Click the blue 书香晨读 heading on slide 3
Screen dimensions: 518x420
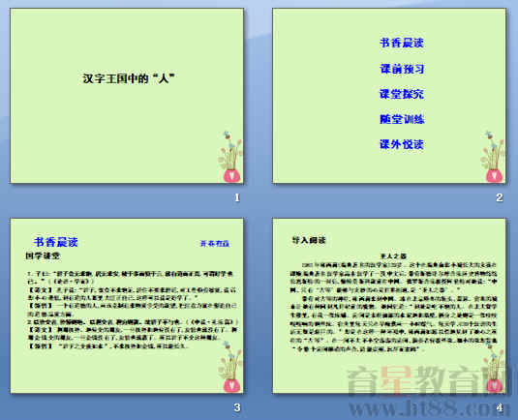[55, 242]
